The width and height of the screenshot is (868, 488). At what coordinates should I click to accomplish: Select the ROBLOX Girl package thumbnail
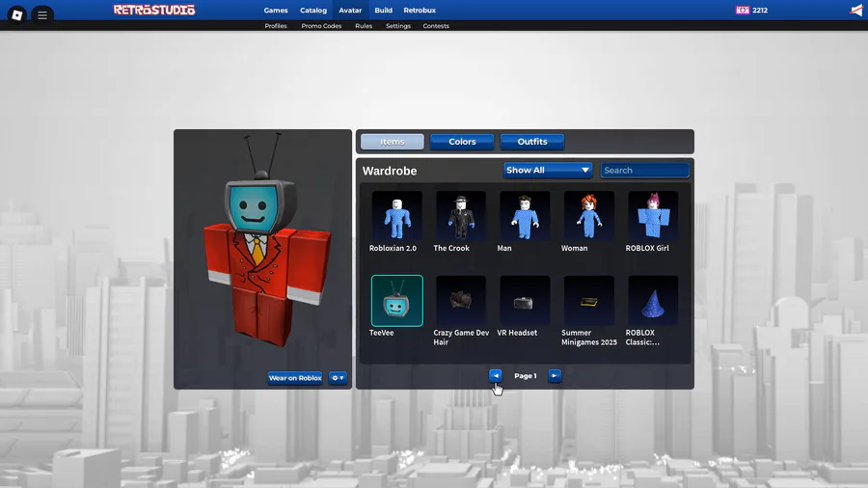[653, 216]
